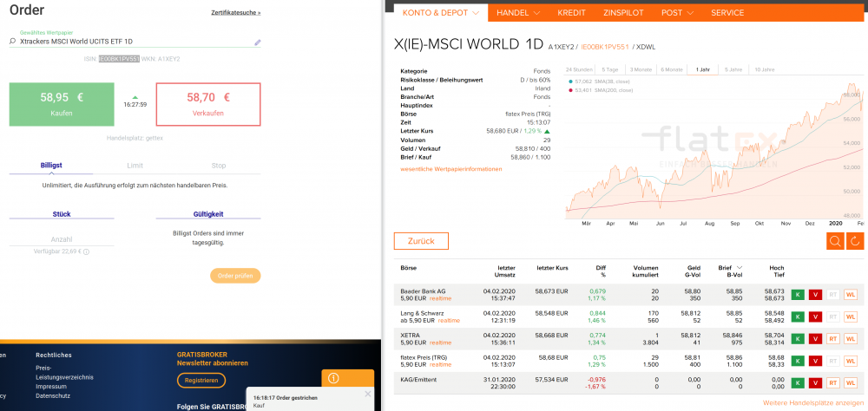The height and width of the screenshot is (411, 868).
Task: Click WL watchlist icon for Baader Bank AG
Action: 851,295
